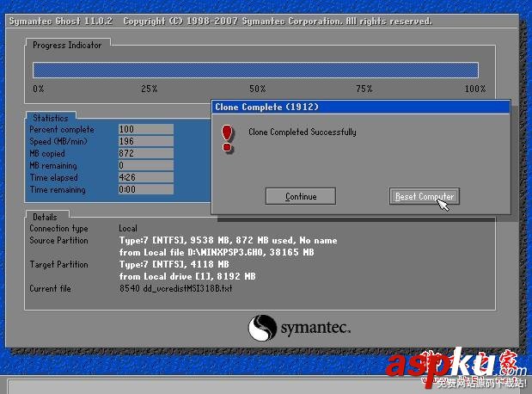532x394 pixels.
Task: Click the Source Partition 9538 MB line
Action: pyautogui.click(x=228, y=241)
